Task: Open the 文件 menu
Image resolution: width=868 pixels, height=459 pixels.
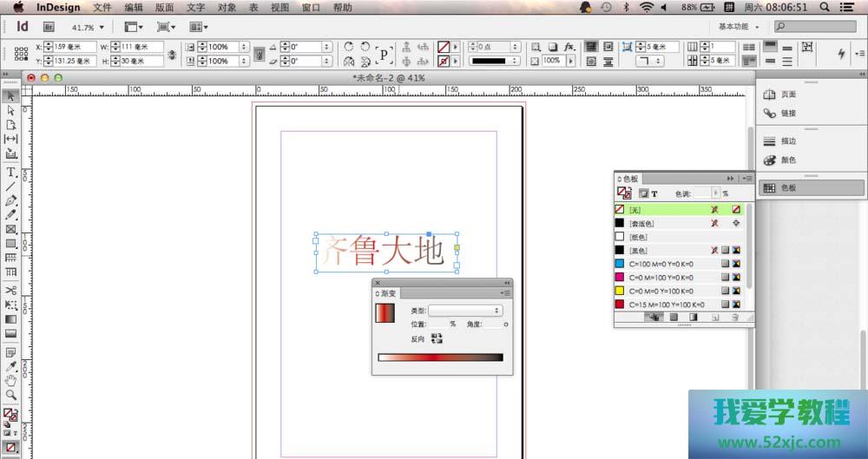Action: pyautogui.click(x=102, y=7)
